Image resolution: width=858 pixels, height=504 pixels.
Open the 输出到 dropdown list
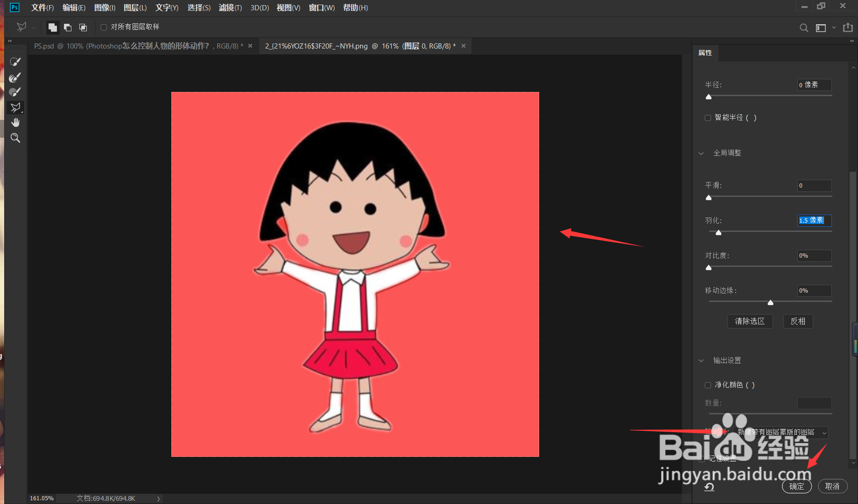coord(781,433)
